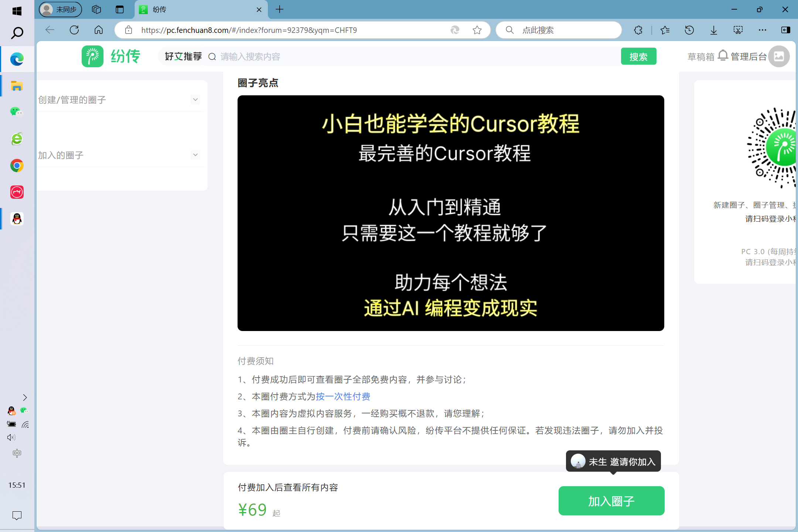Open the downloads icon
Viewport: 798px width, 532px height.
click(714, 30)
